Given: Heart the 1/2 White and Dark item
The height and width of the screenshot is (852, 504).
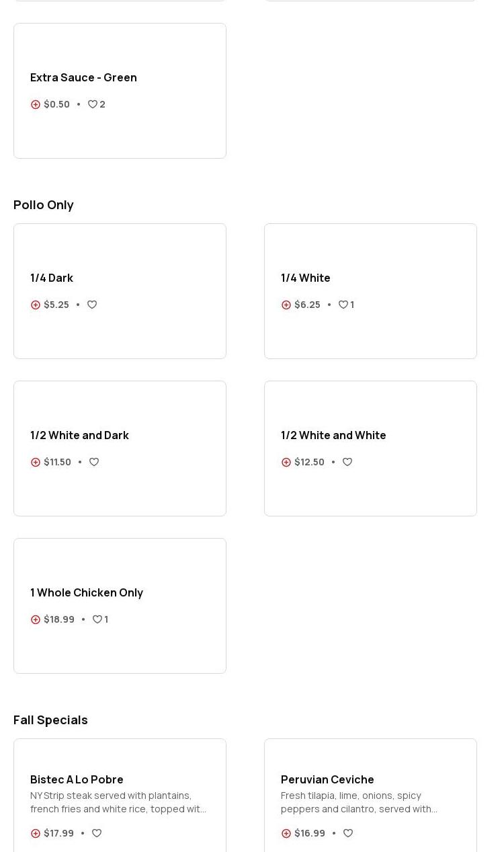Looking at the screenshot, I should [x=94, y=462].
